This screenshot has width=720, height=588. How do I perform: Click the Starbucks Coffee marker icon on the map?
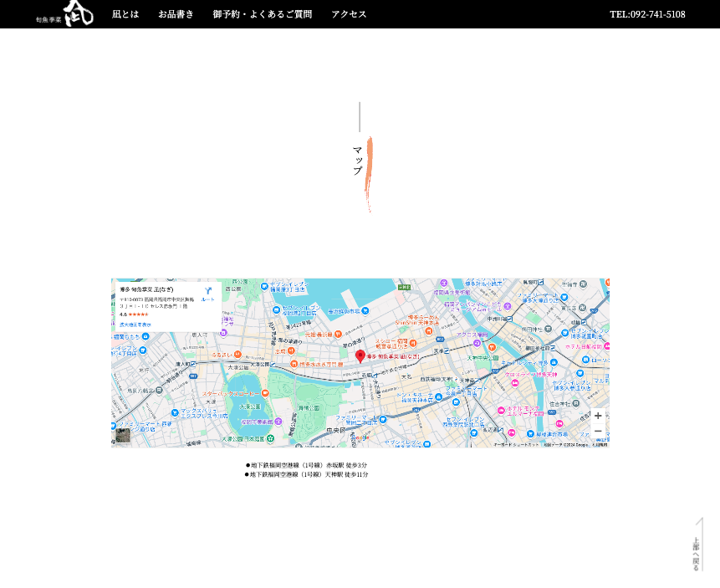[x=265, y=393]
